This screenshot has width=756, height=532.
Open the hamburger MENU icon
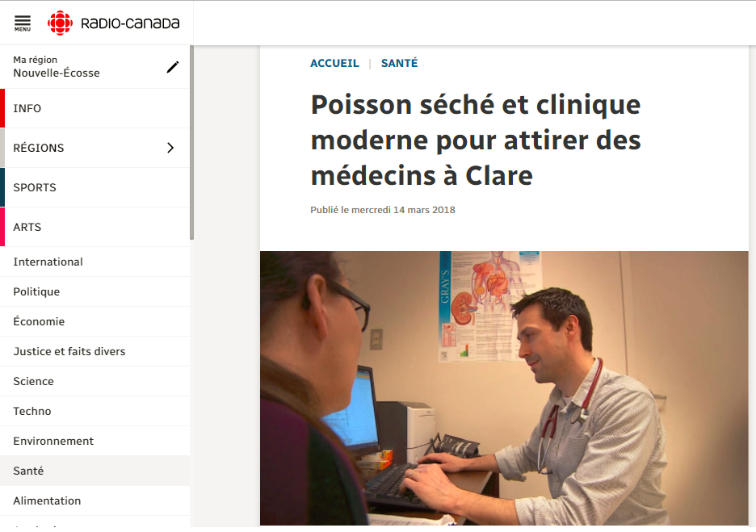coord(22,23)
